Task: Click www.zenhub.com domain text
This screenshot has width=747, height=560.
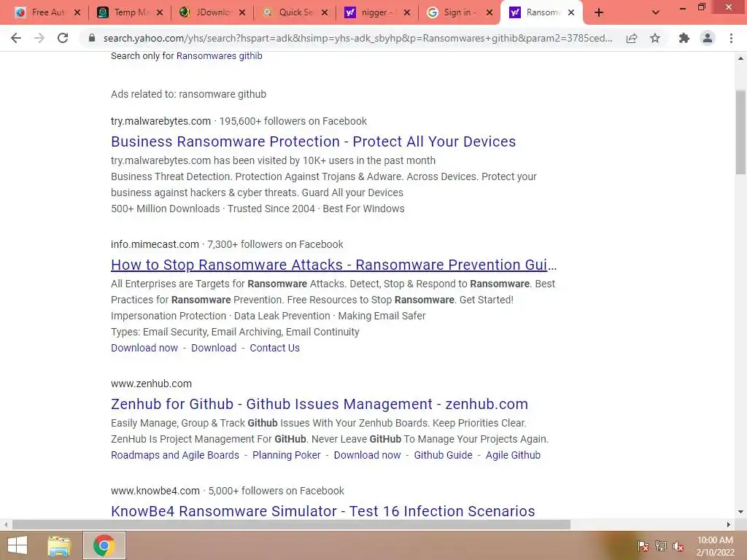Action: (151, 384)
